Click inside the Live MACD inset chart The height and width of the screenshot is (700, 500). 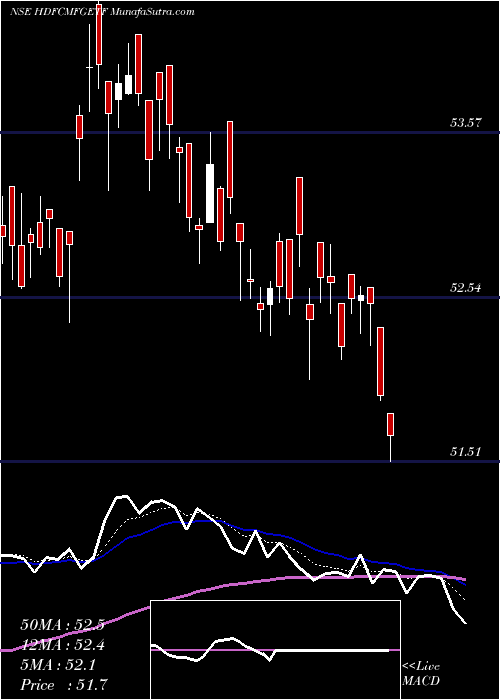[275, 650]
